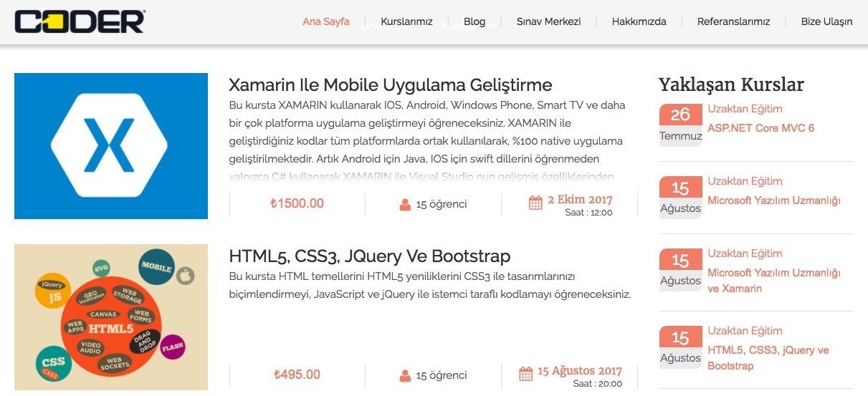868x396 pixels.
Task: Click the CODER logo
Action: pyautogui.click(x=80, y=21)
